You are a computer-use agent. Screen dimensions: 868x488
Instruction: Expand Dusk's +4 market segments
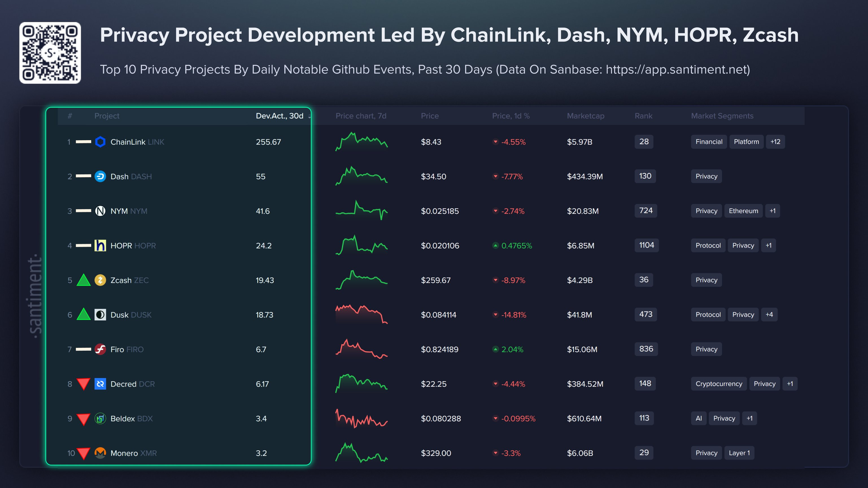(x=769, y=315)
